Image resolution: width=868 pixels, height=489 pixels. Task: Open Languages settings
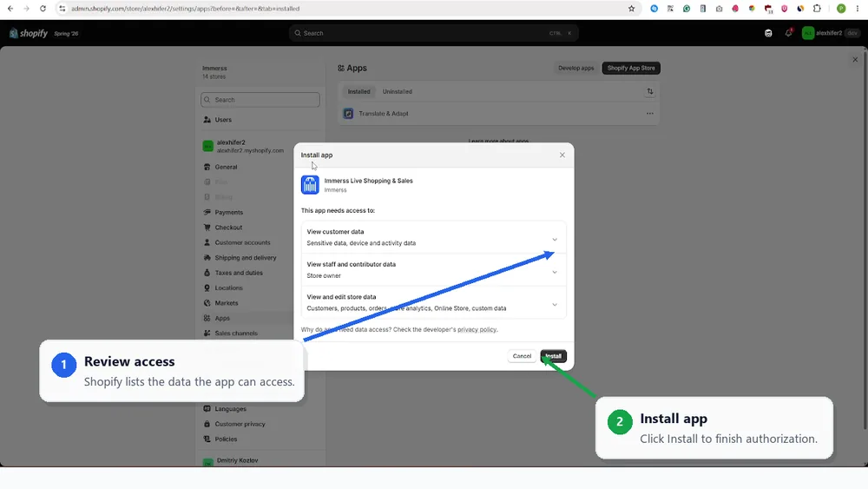(230, 409)
